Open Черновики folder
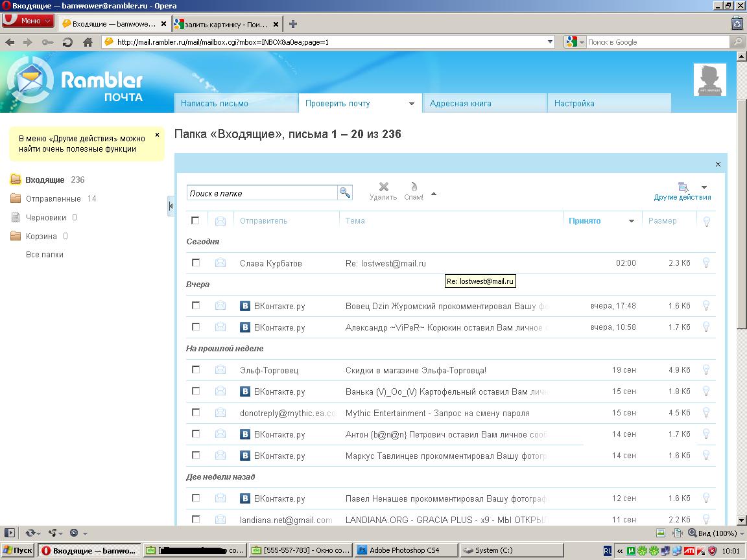The height and width of the screenshot is (560, 747). click(x=46, y=217)
